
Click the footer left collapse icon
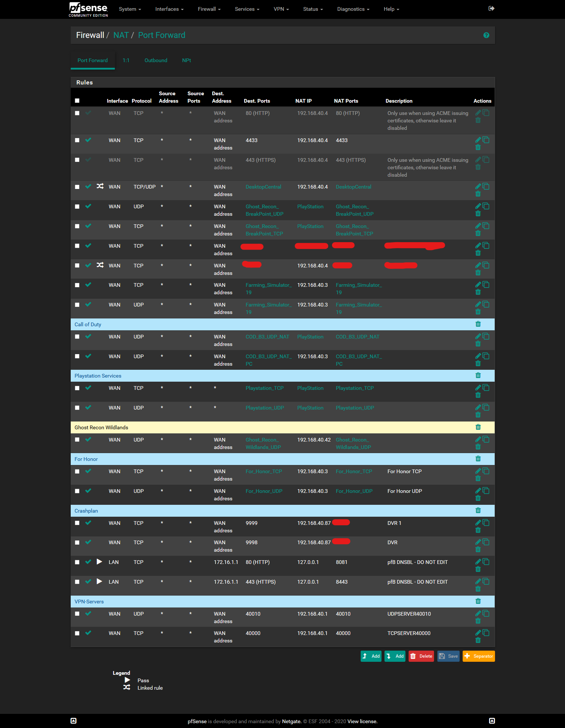coord(74,721)
